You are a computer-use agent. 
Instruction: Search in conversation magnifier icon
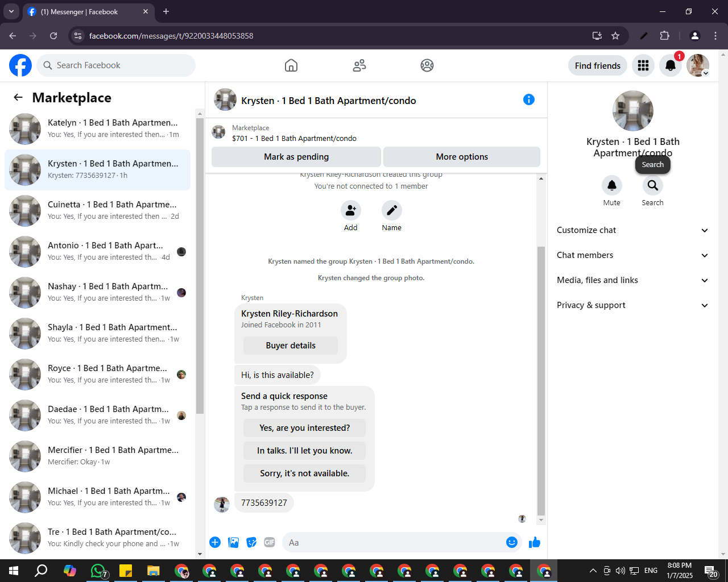pos(653,185)
